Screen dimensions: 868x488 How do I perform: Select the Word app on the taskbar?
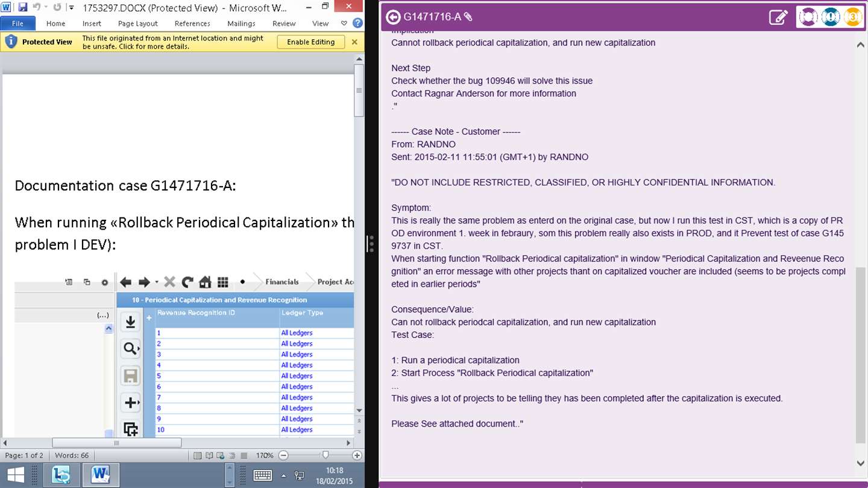(100, 475)
